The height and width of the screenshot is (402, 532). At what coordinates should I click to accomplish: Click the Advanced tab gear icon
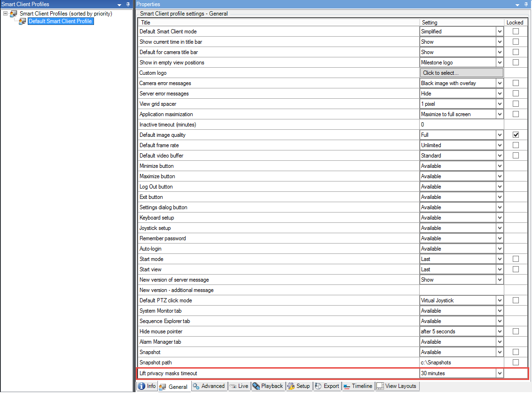tap(196, 386)
